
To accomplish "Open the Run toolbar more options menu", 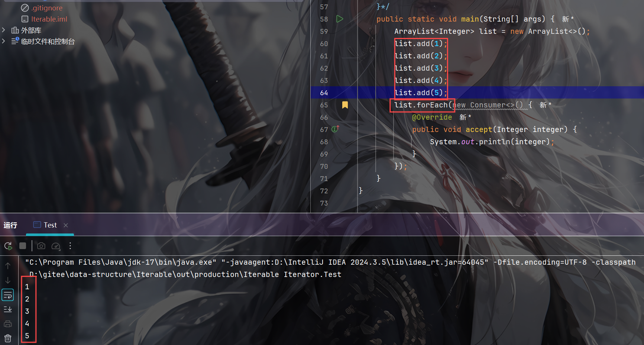I will [70, 246].
